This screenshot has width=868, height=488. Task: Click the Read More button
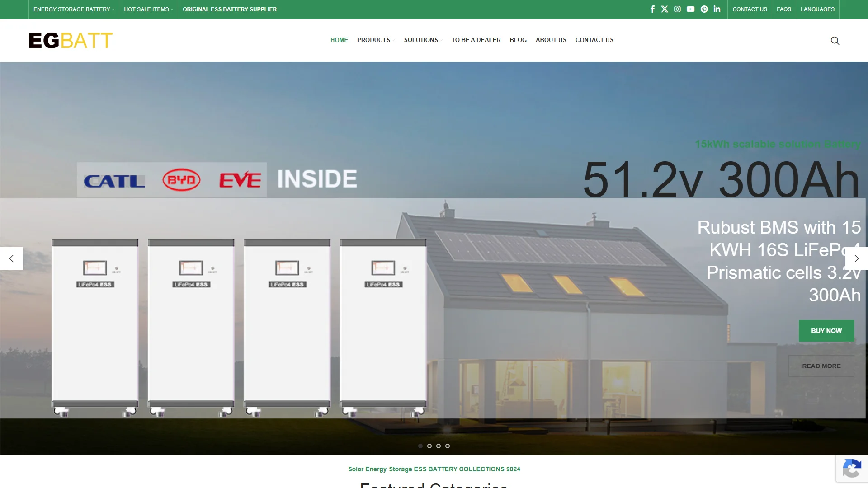[x=821, y=366]
